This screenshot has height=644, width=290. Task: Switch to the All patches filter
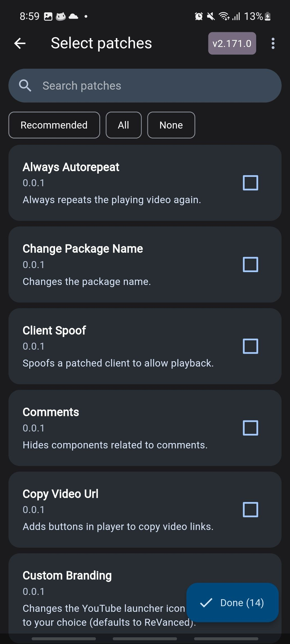(124, 125)
